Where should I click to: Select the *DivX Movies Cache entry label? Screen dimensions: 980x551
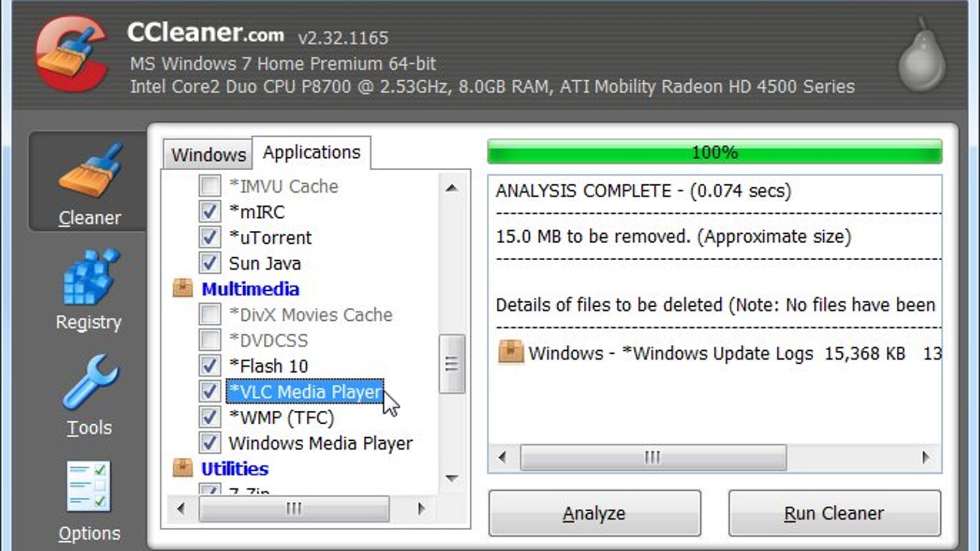tap(311, 315)
